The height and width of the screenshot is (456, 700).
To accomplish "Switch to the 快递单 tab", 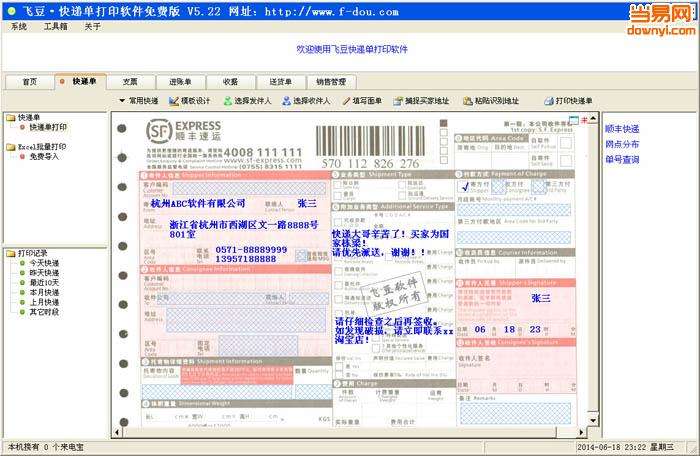I will (80, 81).
